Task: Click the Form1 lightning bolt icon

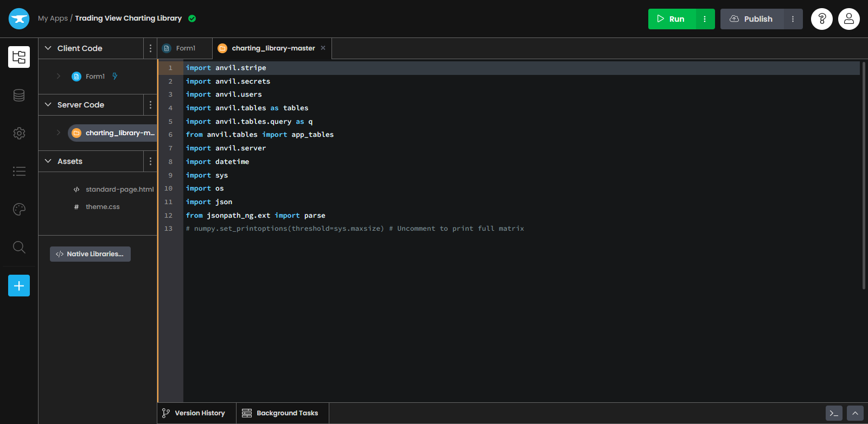Action: point(115,77)
